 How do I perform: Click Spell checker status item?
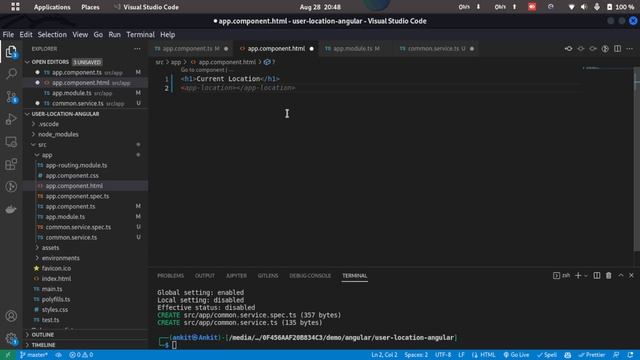547,355
